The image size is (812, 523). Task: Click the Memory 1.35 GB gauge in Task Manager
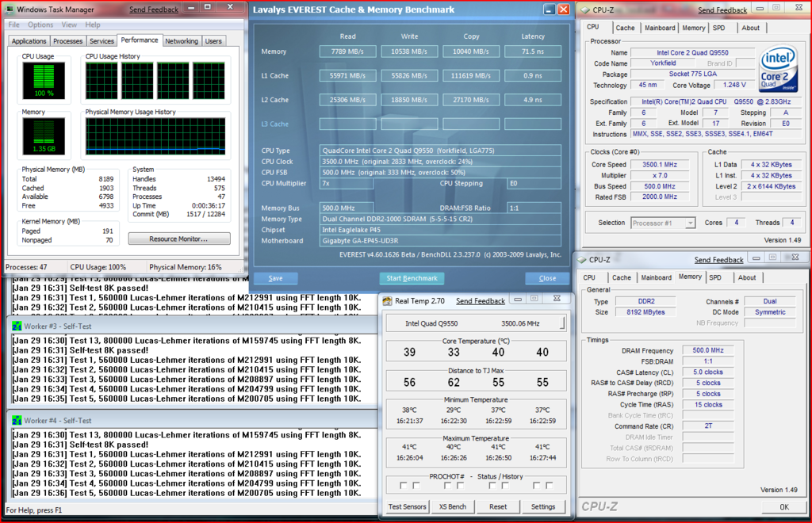click(44, 136)
